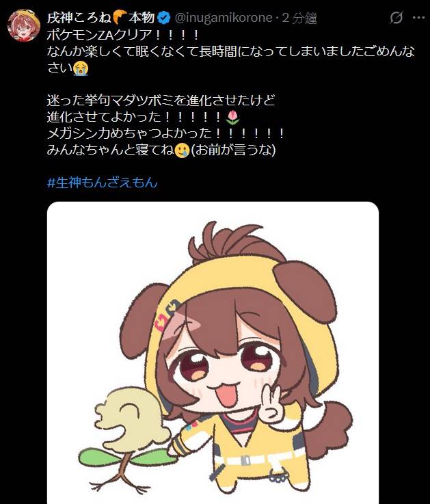Click the line 迷った挙句マダツボミを進化させたけど
The height and width of the screenshot is (504, 430).
point(161,101)
